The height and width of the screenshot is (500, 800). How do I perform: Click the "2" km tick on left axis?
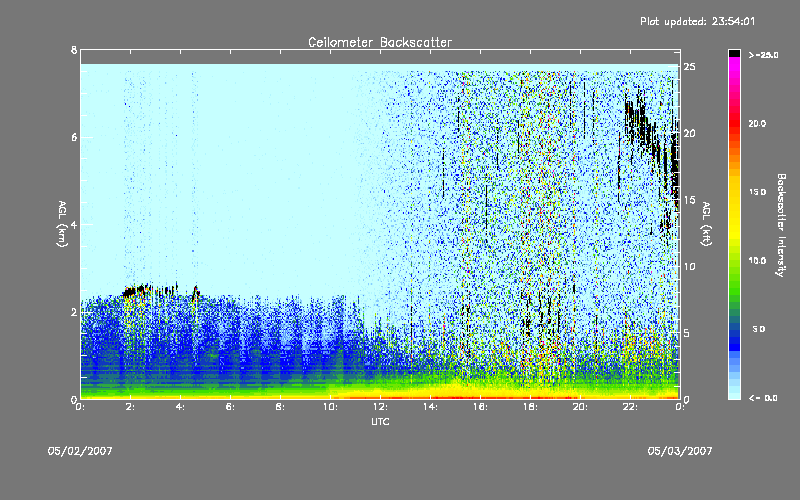pos(74,312)
